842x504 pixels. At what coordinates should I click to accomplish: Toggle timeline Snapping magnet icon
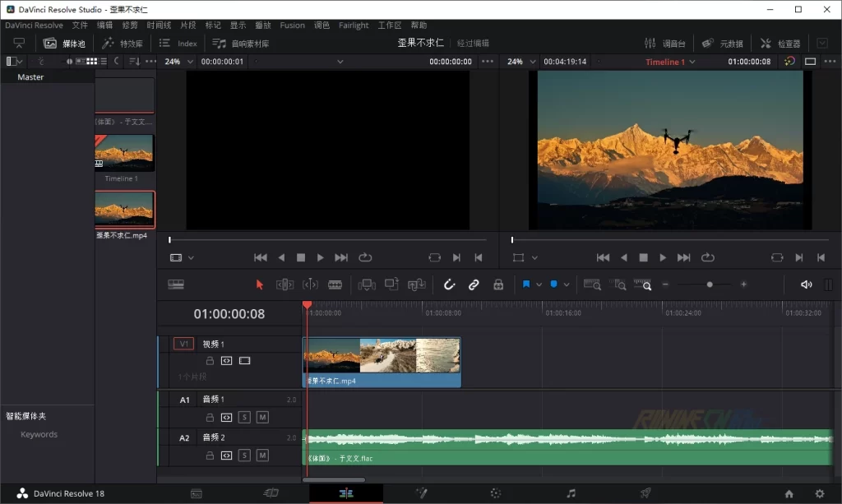(x=449, y=284)
